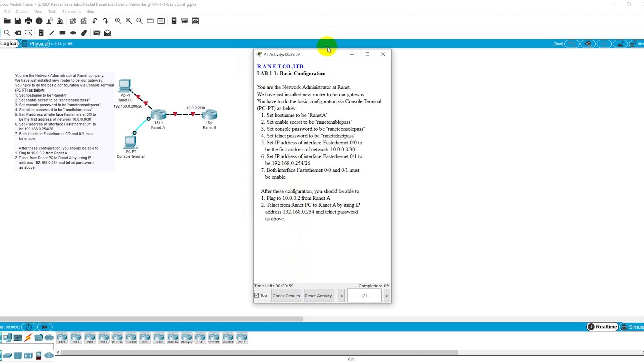644x362 pixels.
Task: Click the Paste toolbar icon
Action: [x=84, y=21]
